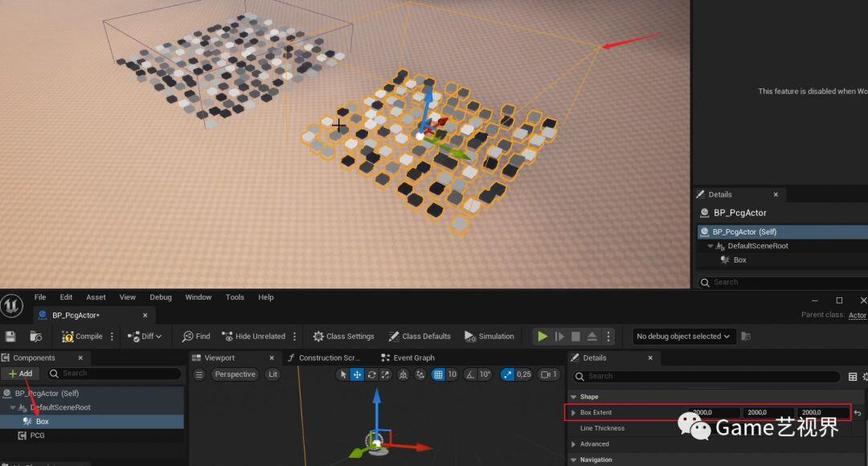The width and height of the screenshot is (868, 466).
Task: Select the rotate gizmo tool
Action: tap(371, 374)
